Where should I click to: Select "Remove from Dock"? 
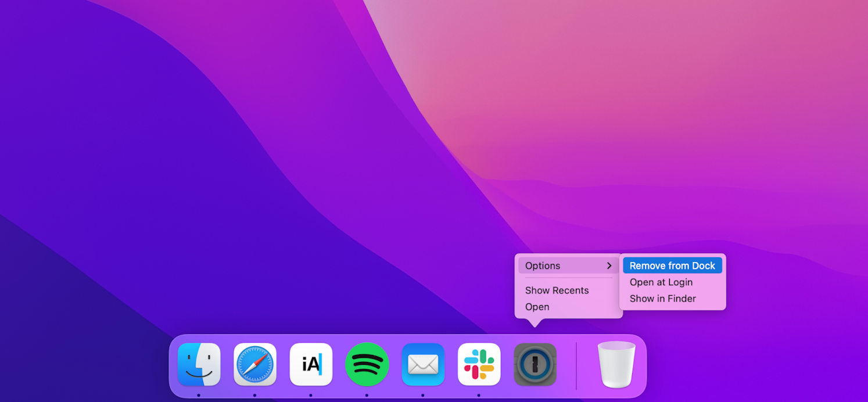click(672, 265)
